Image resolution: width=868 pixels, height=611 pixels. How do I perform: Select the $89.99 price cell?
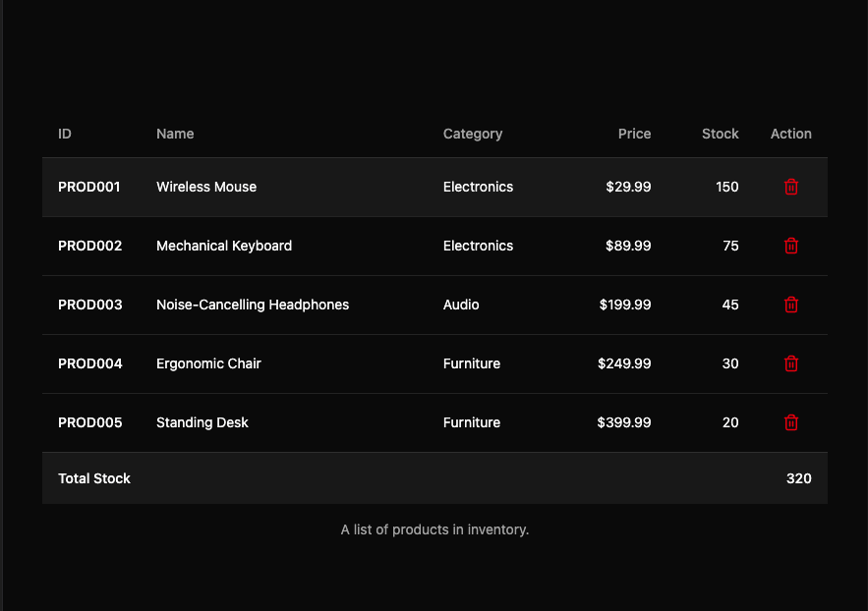pyautogui.click(x=628, y=246)
